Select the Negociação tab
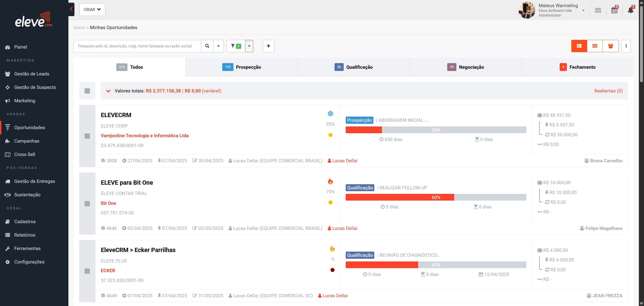The image size is (644, 306). [466, 67]
